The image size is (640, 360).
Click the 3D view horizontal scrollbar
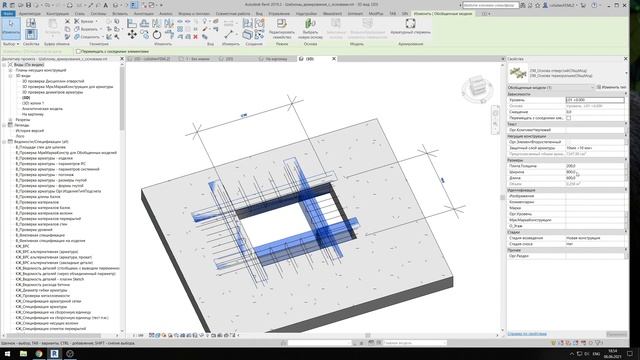point(367,335)
